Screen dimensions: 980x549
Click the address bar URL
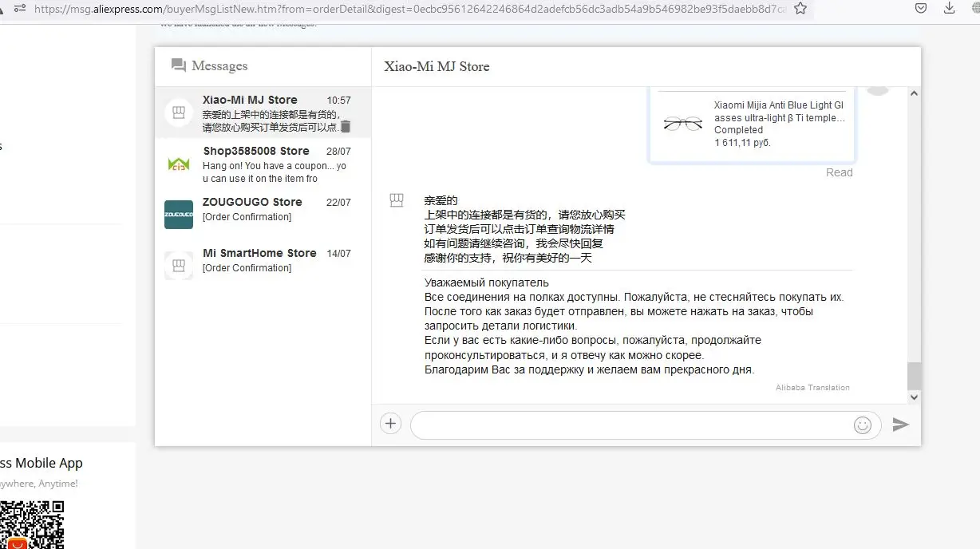click(410, 9)
